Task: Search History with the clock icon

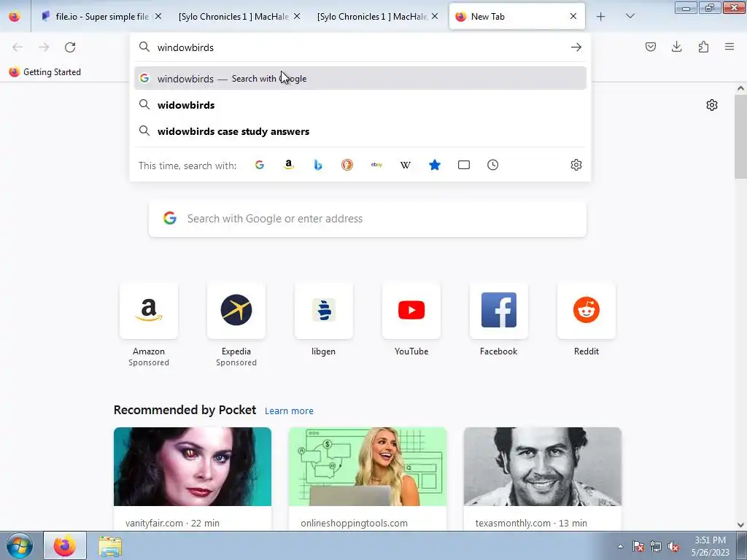Action: pyautogui.click(x=492, y=165)
